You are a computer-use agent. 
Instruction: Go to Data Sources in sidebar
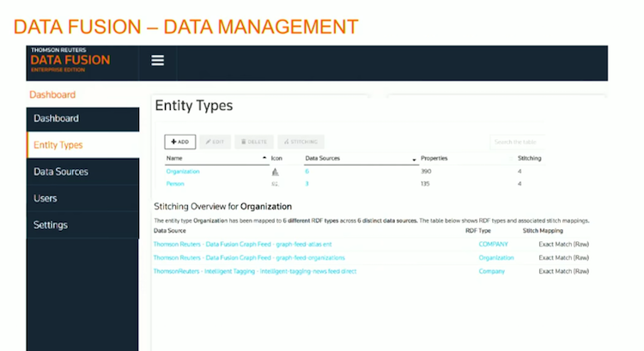click(x=82, y=172)
